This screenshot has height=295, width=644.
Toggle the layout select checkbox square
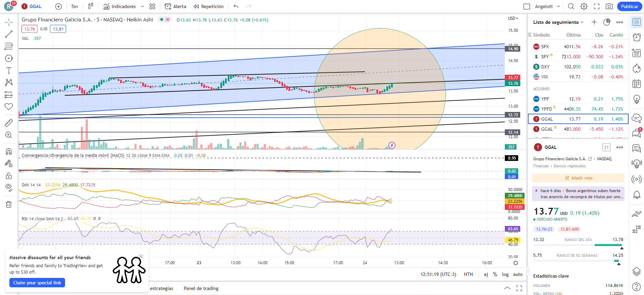tap(527, 6)
